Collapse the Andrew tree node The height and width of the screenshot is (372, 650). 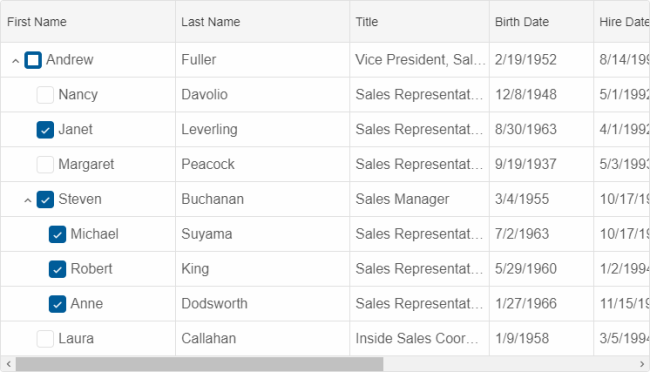(x=16, y=61)
